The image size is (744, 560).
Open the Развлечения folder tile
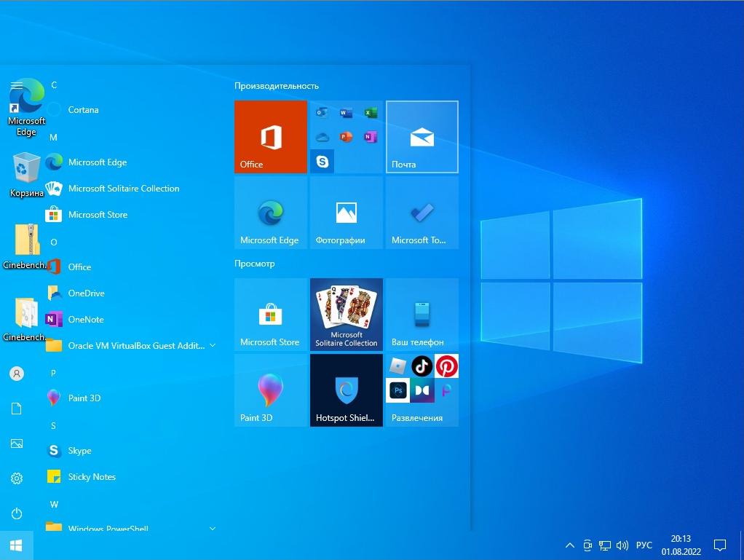coord(422,390)
